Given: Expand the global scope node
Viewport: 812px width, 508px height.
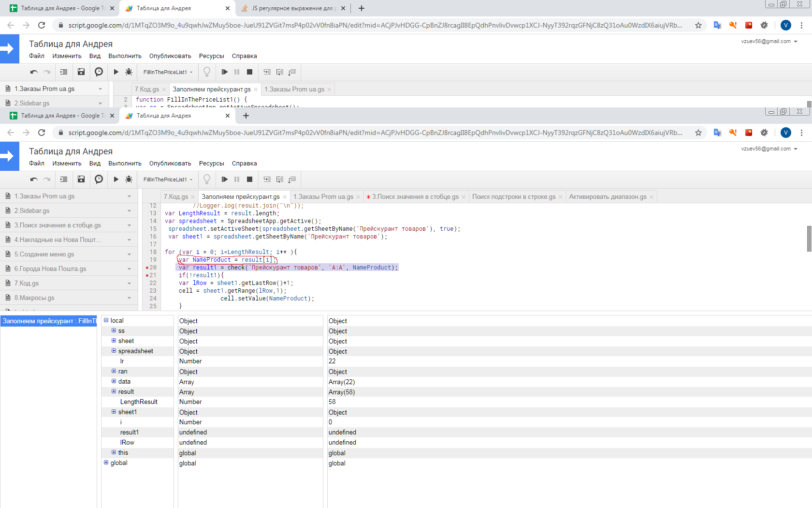Looking at the screenshot, I should [x=106, y=463].
